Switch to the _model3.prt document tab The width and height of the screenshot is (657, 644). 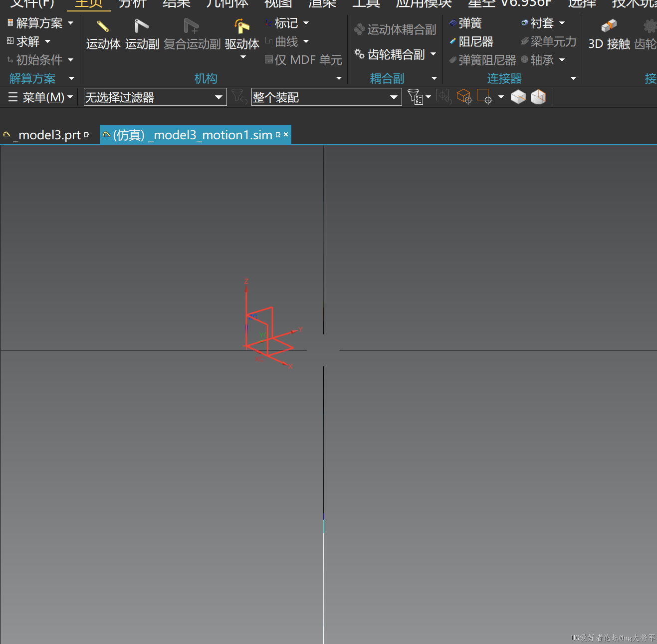[x=46, y=135]
